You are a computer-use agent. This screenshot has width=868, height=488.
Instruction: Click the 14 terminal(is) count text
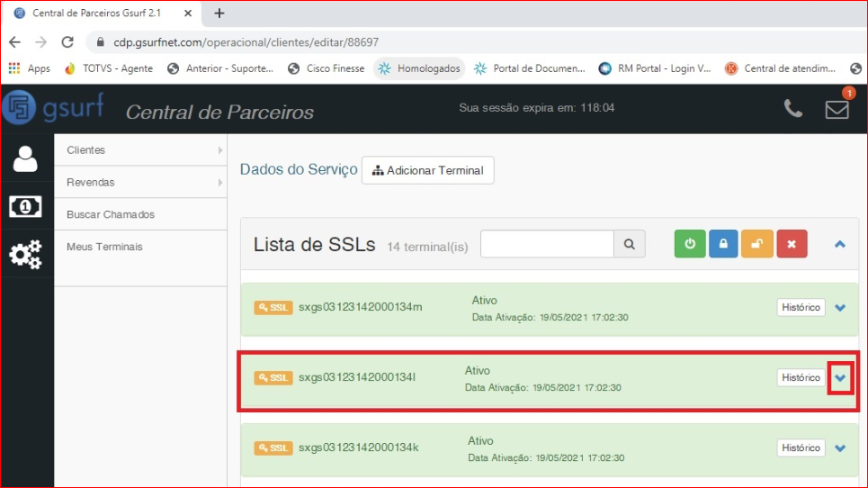[427, 247]
